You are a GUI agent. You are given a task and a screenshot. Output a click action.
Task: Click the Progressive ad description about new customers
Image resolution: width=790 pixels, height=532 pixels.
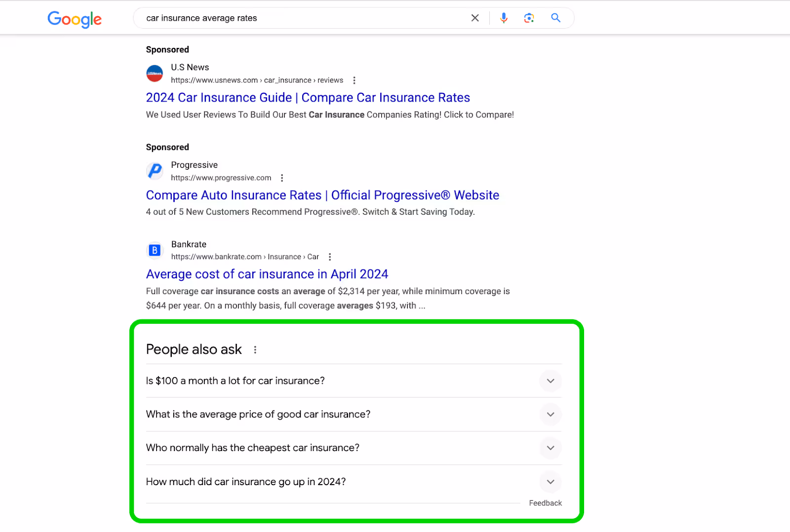(x=311, y=212)
